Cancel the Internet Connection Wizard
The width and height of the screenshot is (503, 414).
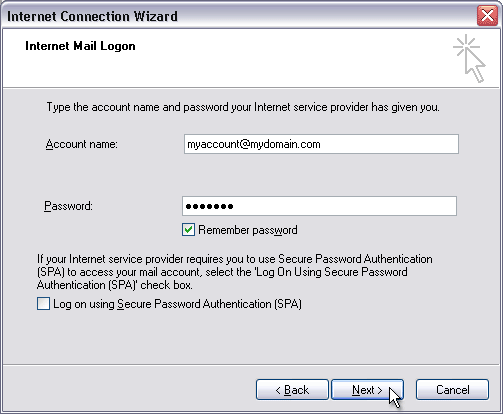tap(452, 389)
